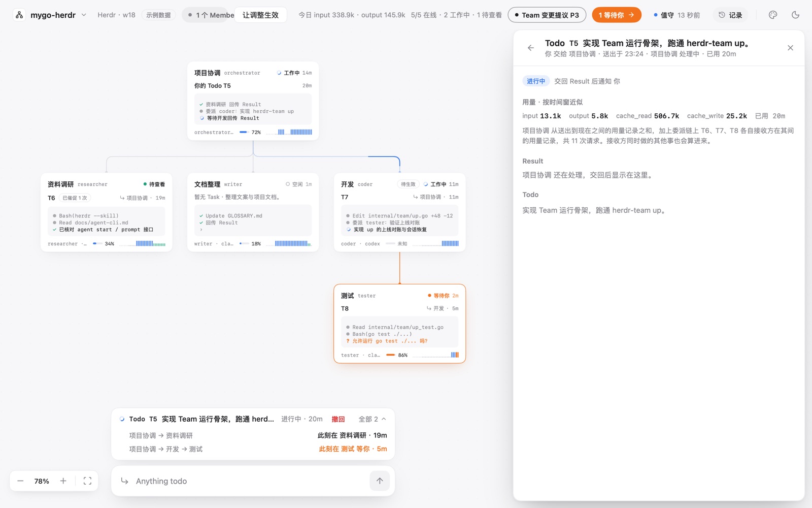Open Team 变更提议 P3

point(547,15)
